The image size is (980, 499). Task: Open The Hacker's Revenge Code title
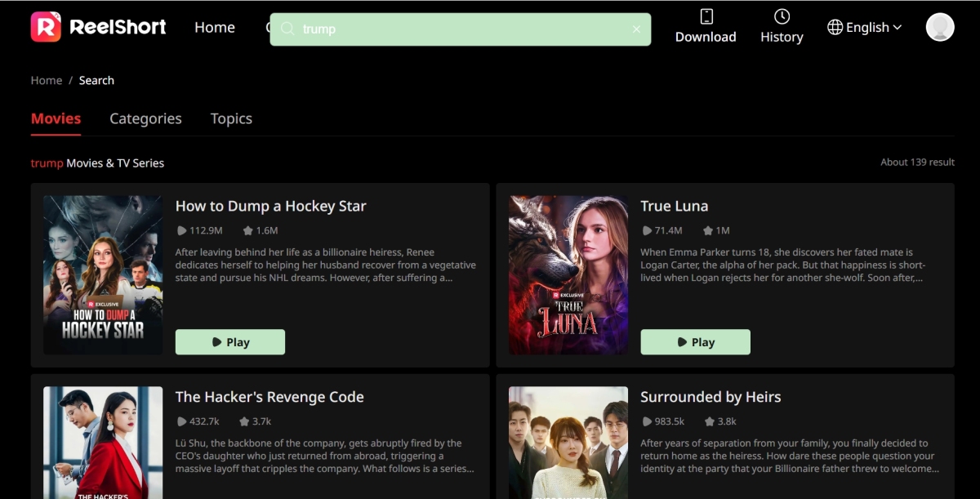click(x=269, y=397)
